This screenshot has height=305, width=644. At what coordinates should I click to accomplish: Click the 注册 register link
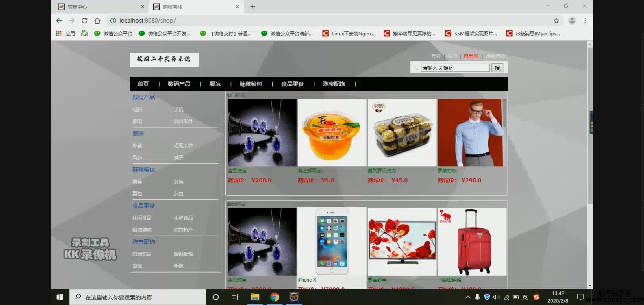point(452,56)
